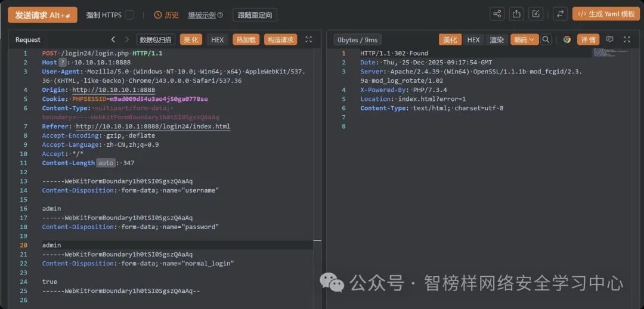Click the 发送请求 send request button
This screenshot has height=309, width=644.
(x=42, y=15)
